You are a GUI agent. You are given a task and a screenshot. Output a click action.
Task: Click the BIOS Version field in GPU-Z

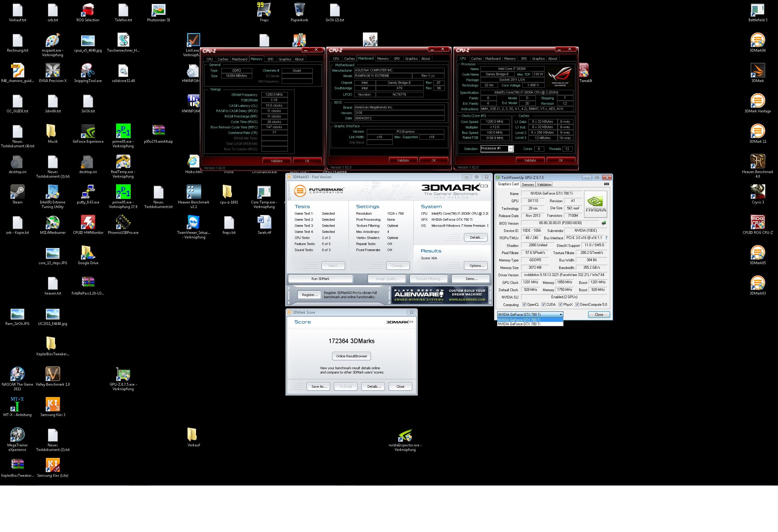[560, 223]
